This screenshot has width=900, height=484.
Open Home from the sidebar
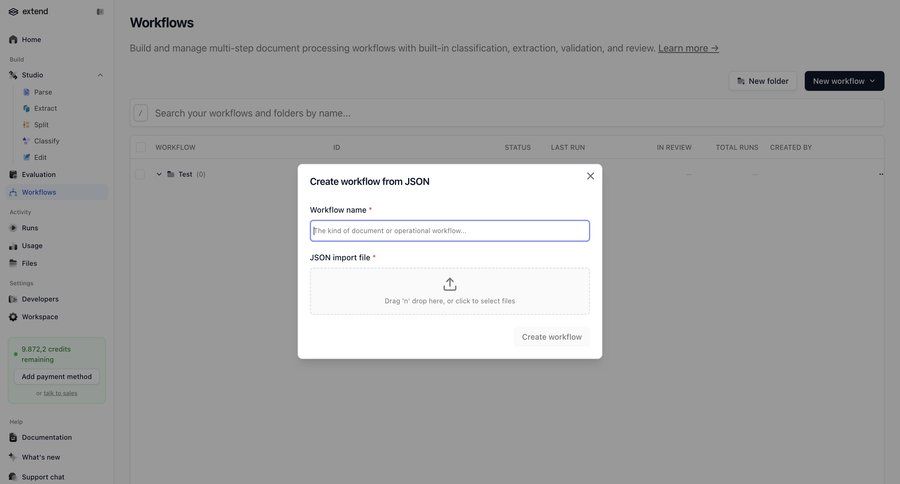point(31,40)
